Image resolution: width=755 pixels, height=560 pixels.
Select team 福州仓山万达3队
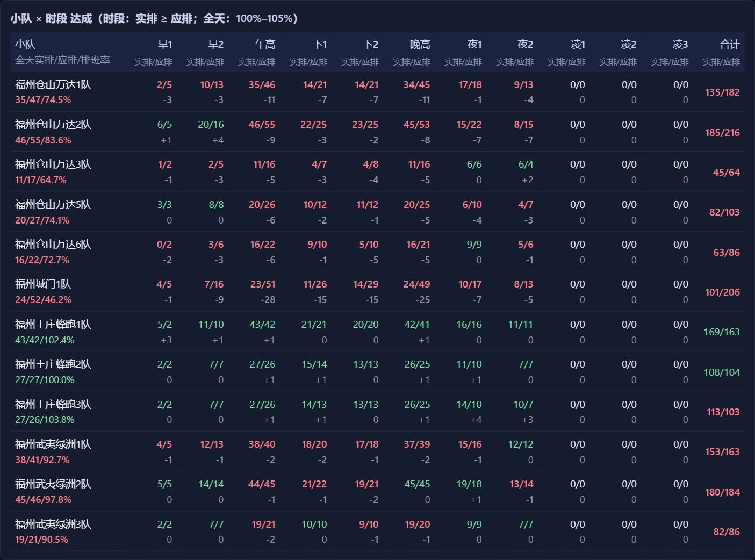[53, 164]
